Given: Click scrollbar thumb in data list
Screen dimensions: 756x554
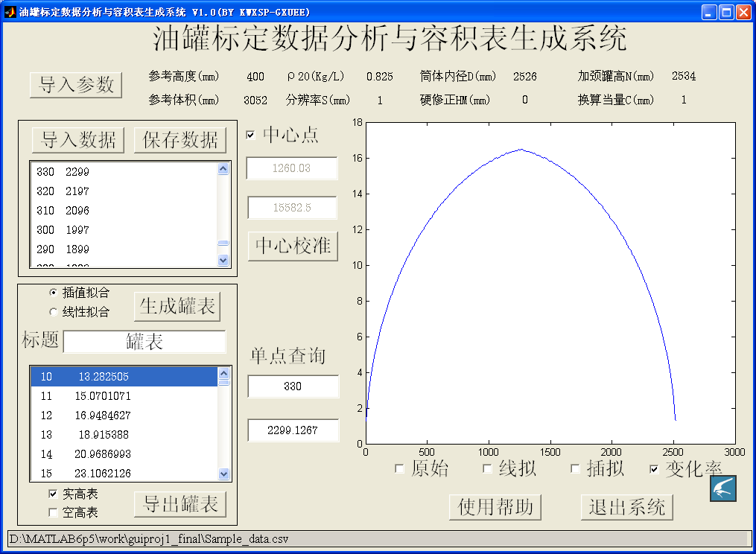Looking at the screenshot, I should click(223, 243).
